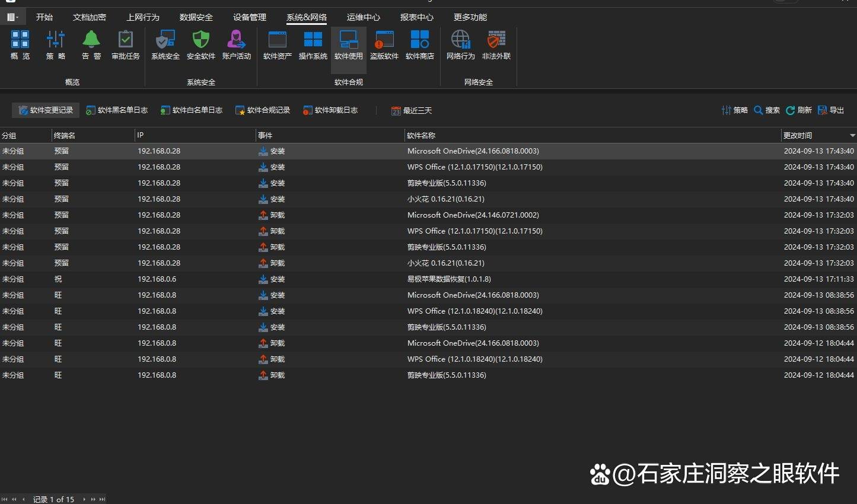Open the 操作系统 operating system icon
The width and height of the screenshot is (857, 504).
tap(313, 45)
